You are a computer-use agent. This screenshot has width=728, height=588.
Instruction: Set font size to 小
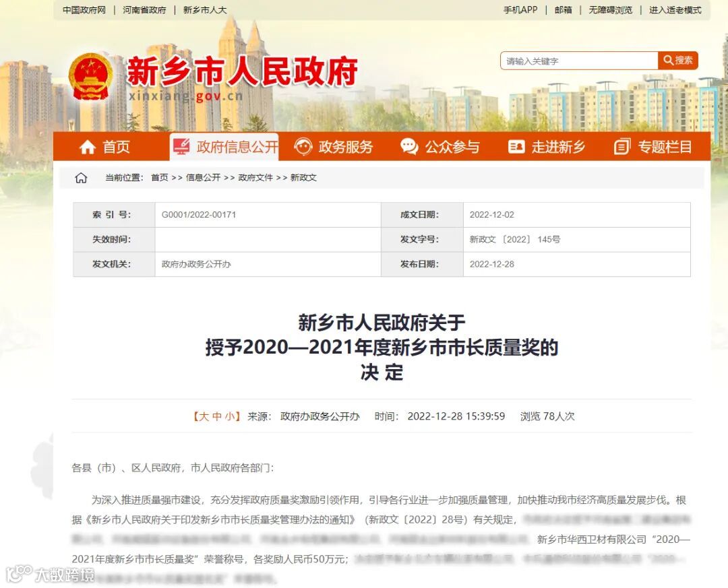[230, 416]
